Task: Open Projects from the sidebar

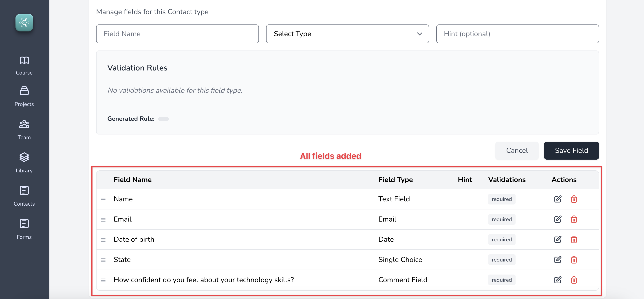Action: click(x=24, y=91)
